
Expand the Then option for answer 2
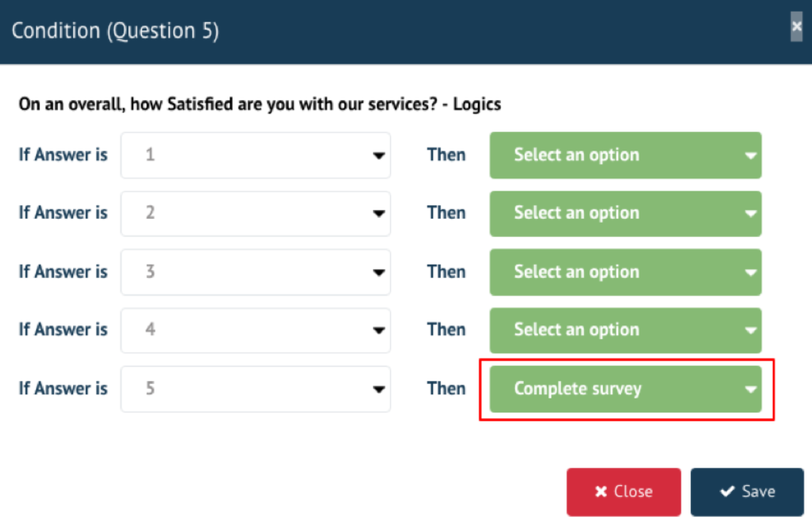pos(625,213)
